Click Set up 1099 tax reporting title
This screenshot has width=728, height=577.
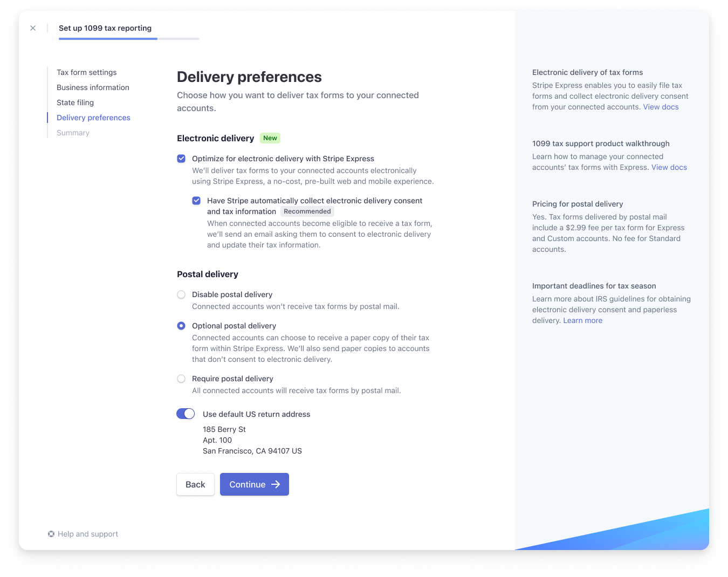click(x=105, y=28)
